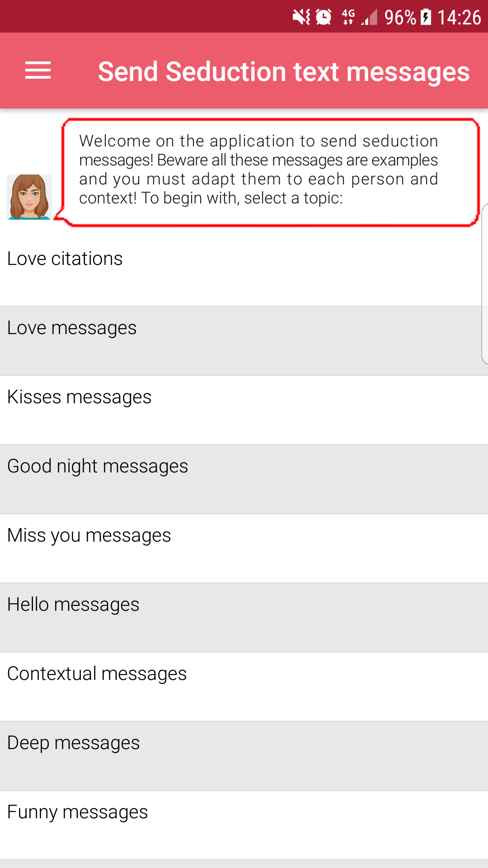Tap the signal strength bars icon
The height and width of the screenshot is (868, 488).
[369, 17]
